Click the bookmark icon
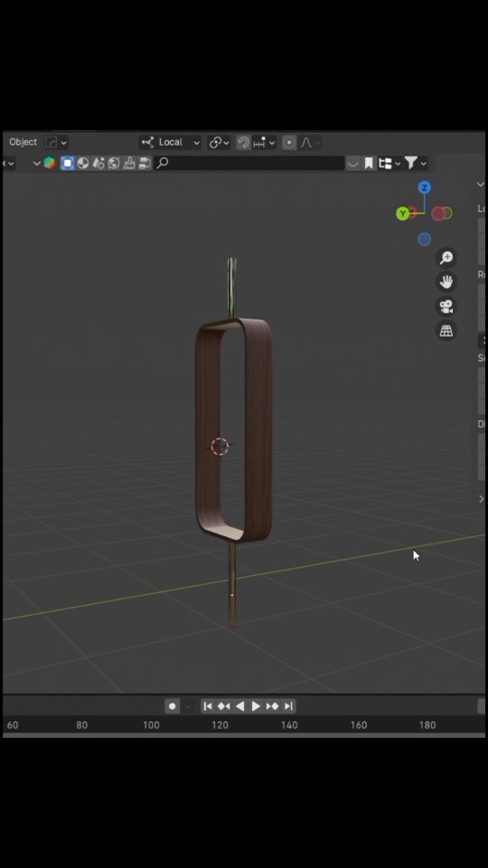Screen dimensions: 488x868 coord(369,164)
